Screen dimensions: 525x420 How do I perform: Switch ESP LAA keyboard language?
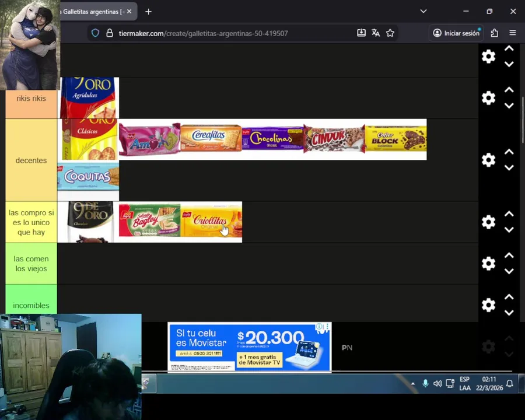click(x=465, y=383)
